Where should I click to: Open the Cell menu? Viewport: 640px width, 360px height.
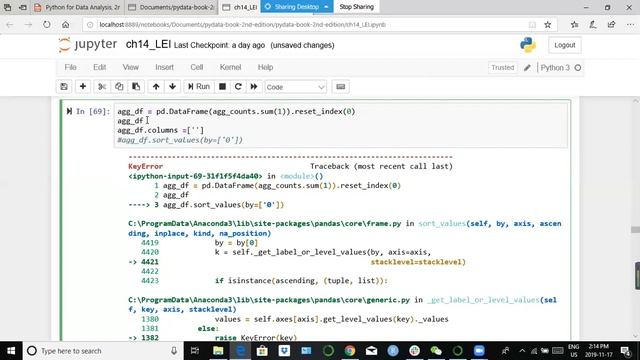pyautogui.click(x=197, y=67)
